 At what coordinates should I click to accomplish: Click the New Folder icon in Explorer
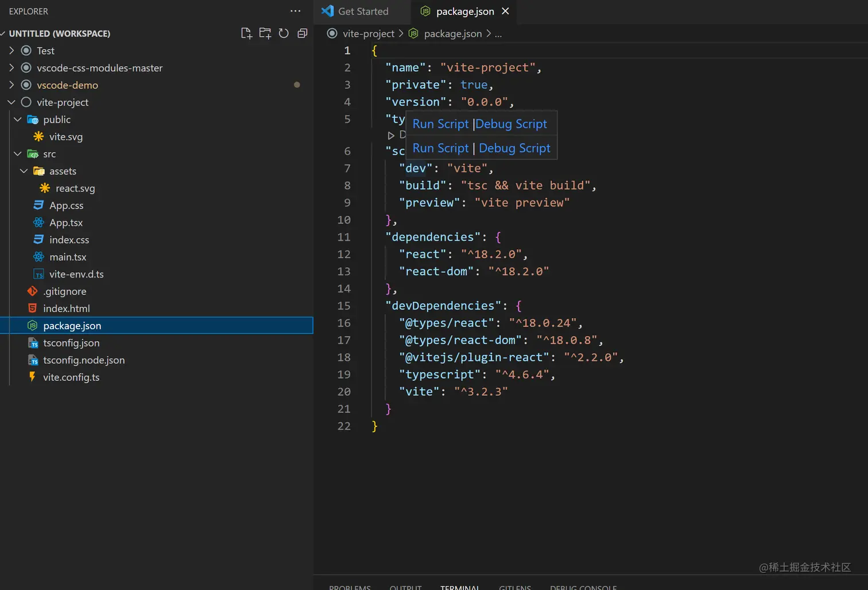(x=265, y=33)
